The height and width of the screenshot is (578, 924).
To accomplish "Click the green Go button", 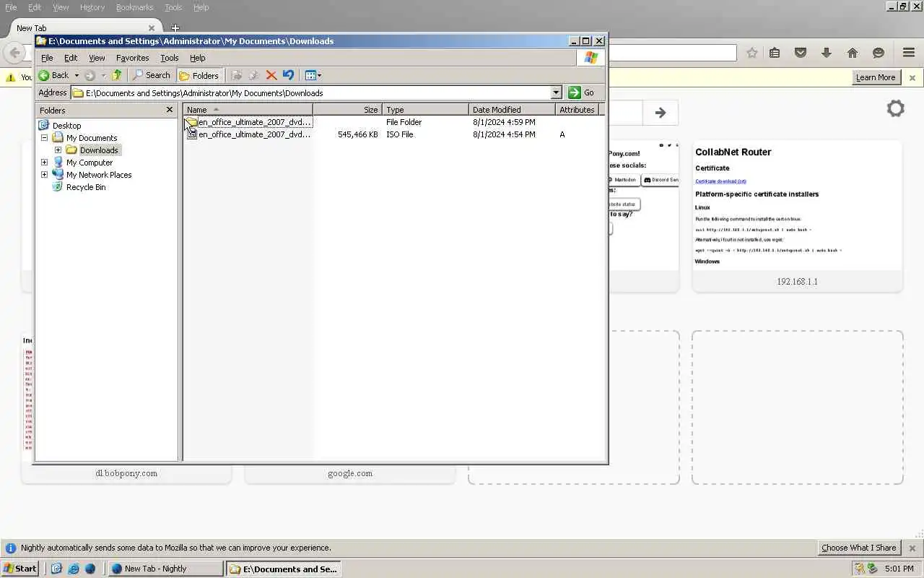I will tap(582, 92).
